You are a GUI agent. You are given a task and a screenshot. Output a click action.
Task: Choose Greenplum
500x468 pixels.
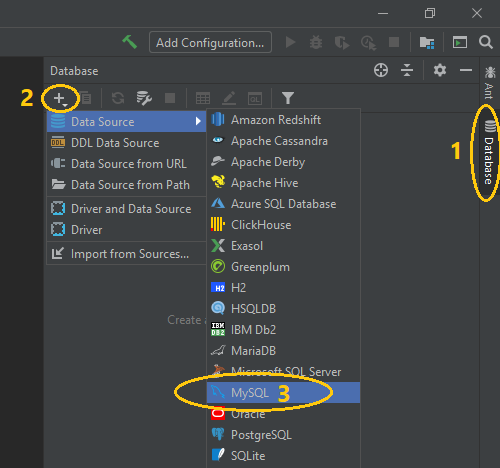(x=284, y=267)
